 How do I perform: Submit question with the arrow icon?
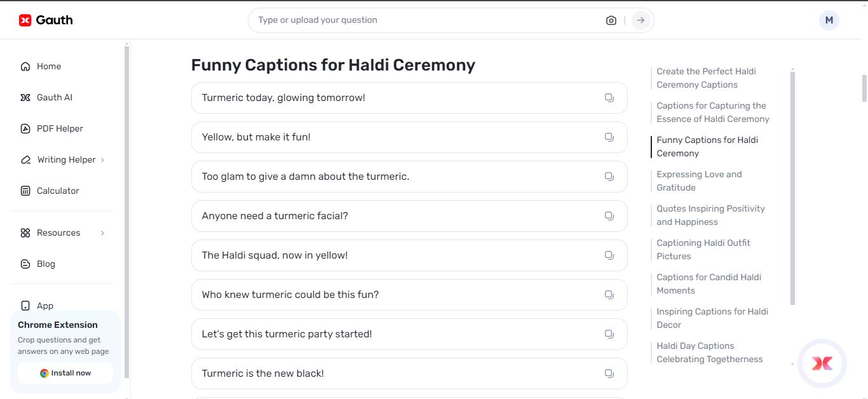(640, 20)
